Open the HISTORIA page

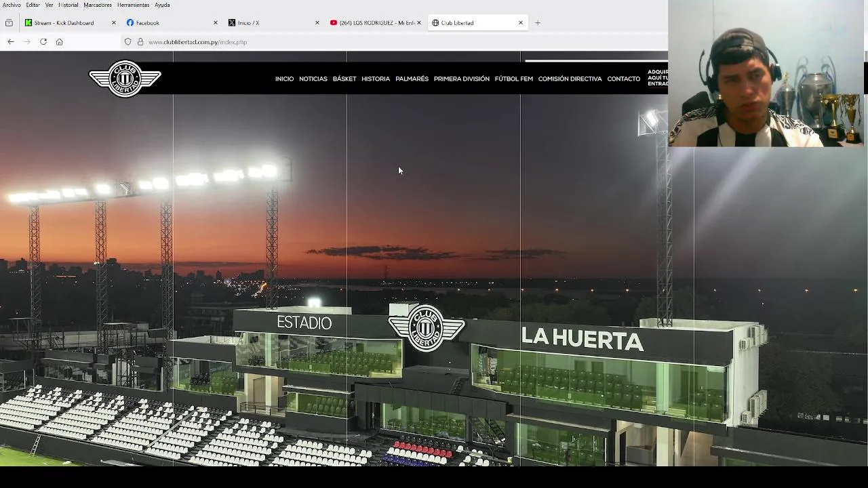376,79
